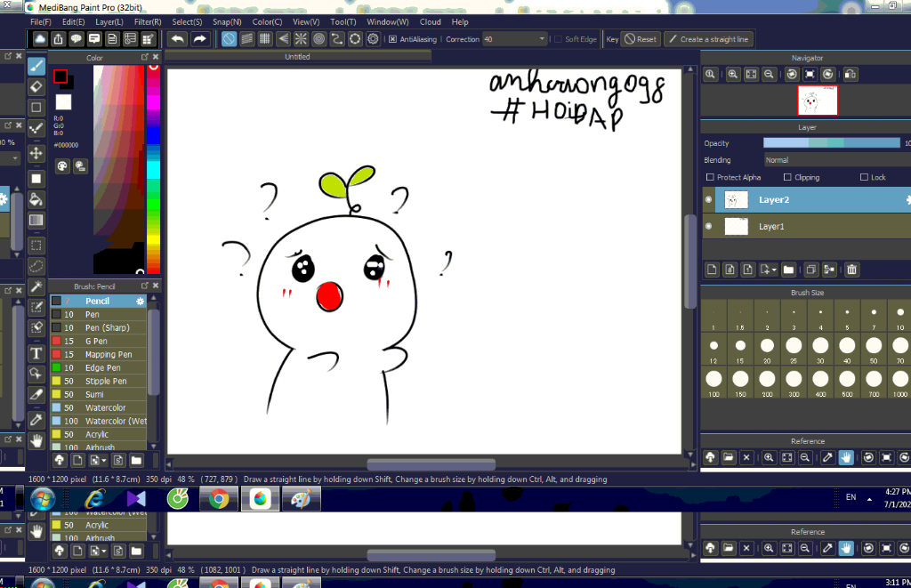Select the Bucket fill tool
This screenshot has height=588, width=911.
[x=36, y=199]
